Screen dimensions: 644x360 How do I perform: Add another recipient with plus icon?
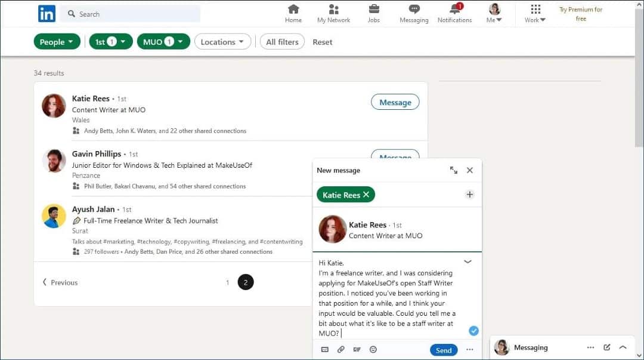point(470,195)
